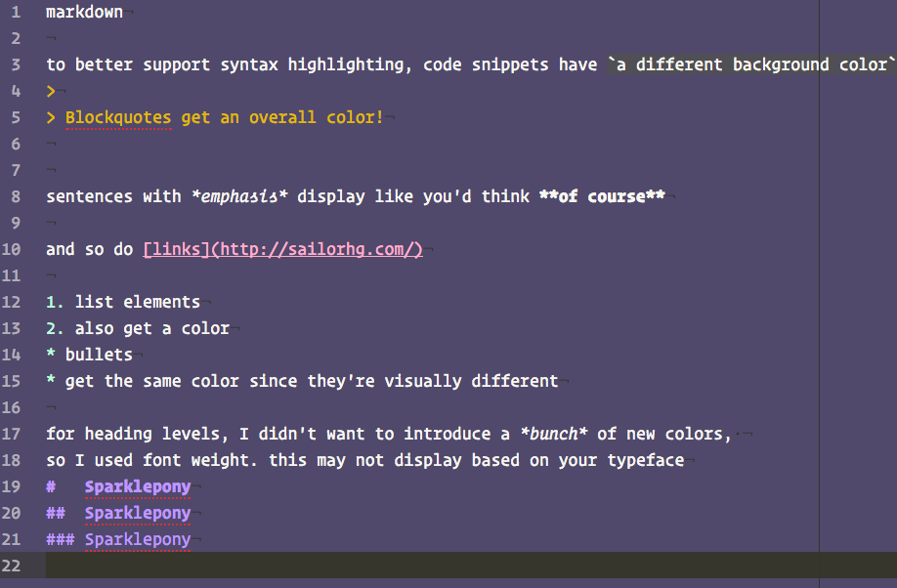The width and height of the screenshot is (897, 588).
Task: Click 'for heading levels, I didn't want' text
Action: click(x=205, y=434)
